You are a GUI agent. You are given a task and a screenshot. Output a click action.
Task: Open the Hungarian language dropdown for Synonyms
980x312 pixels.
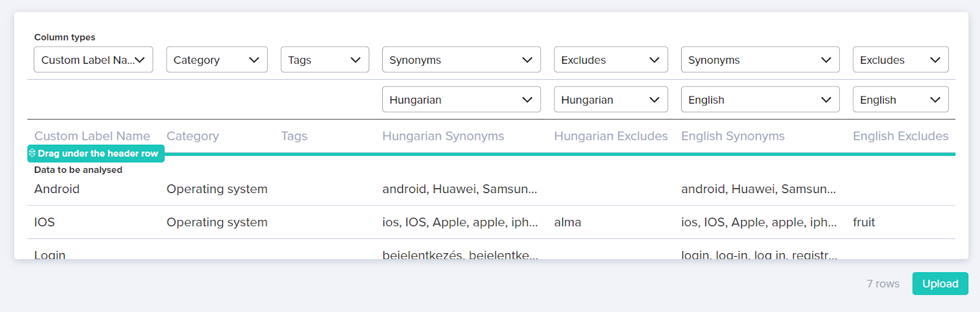pos(461,100)
